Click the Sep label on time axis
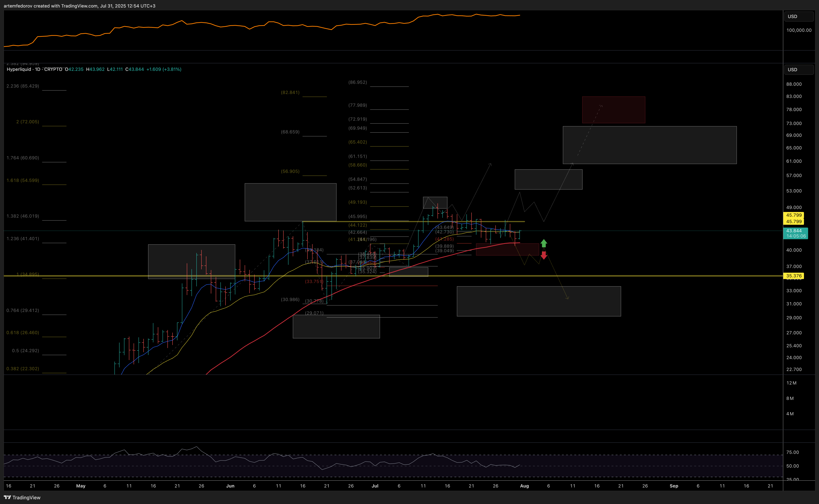Screen dimensions: 819x504 click(x=674, y=486)
